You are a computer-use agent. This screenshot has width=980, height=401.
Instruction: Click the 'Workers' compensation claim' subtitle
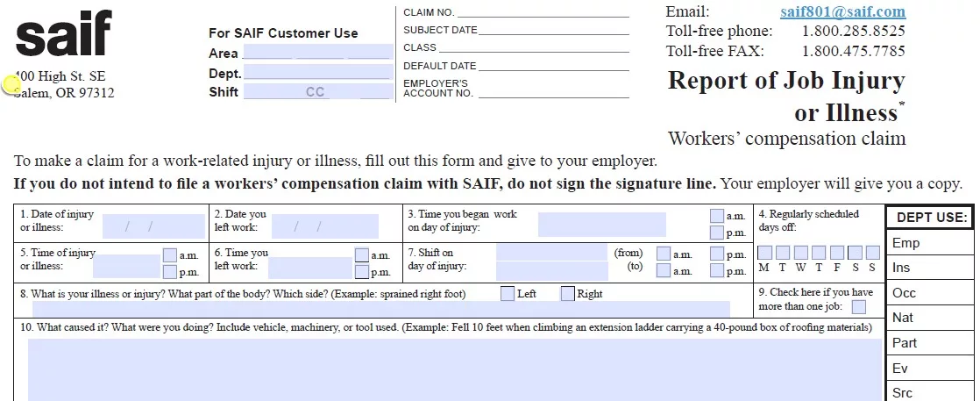tap(786, 139)
